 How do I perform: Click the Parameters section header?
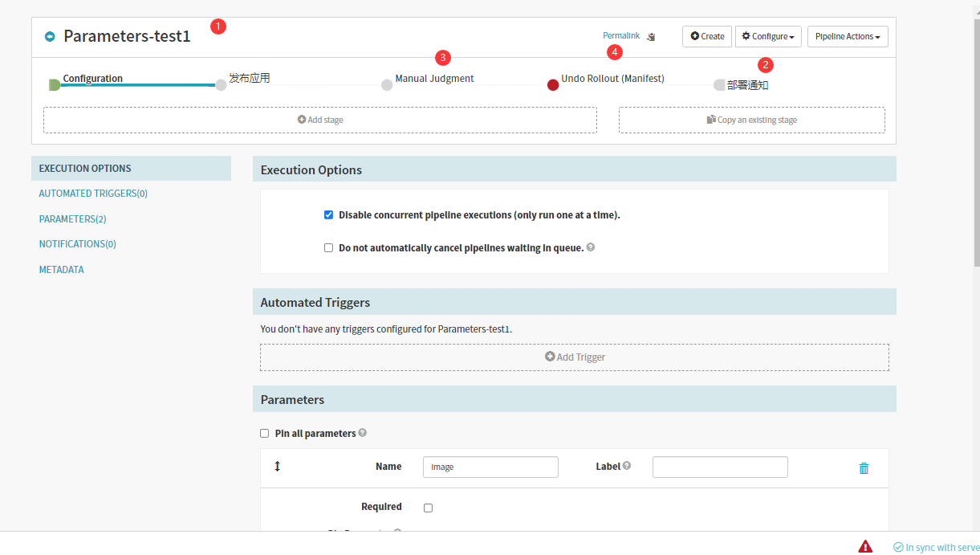pyautogui.click(x=575, y=399)
